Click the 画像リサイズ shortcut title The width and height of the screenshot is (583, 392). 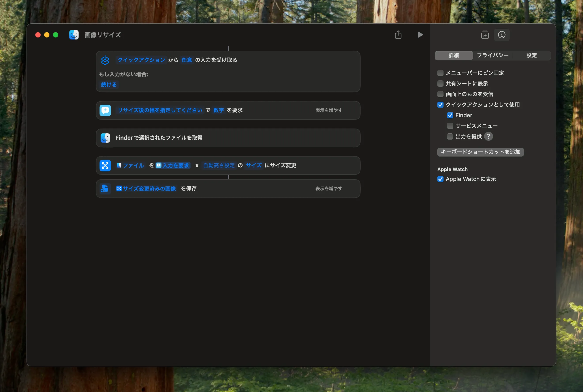(x=103, y=35)
